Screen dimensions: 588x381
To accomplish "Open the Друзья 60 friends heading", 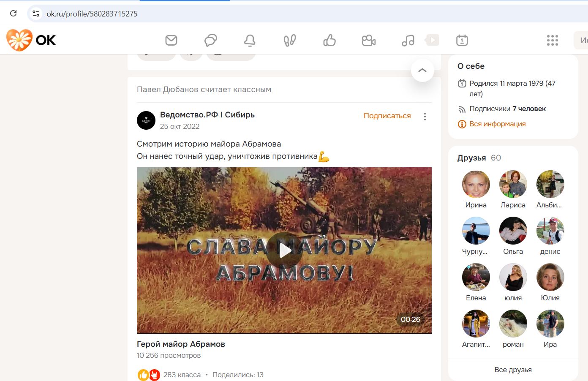I will click(x=479, y=158).
